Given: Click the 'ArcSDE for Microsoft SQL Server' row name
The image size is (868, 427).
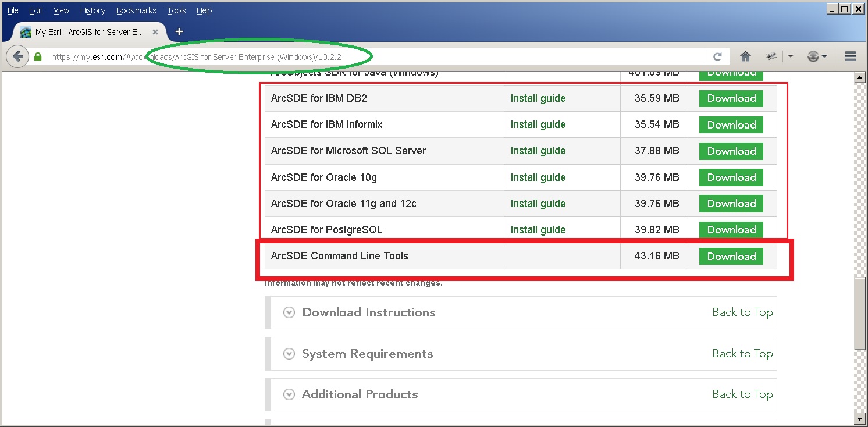Looking at the screenshot, I should coord(348,151).
